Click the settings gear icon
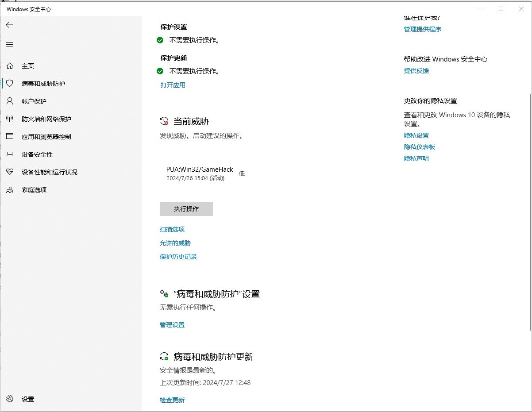532x412 pixels. point(10,399)
